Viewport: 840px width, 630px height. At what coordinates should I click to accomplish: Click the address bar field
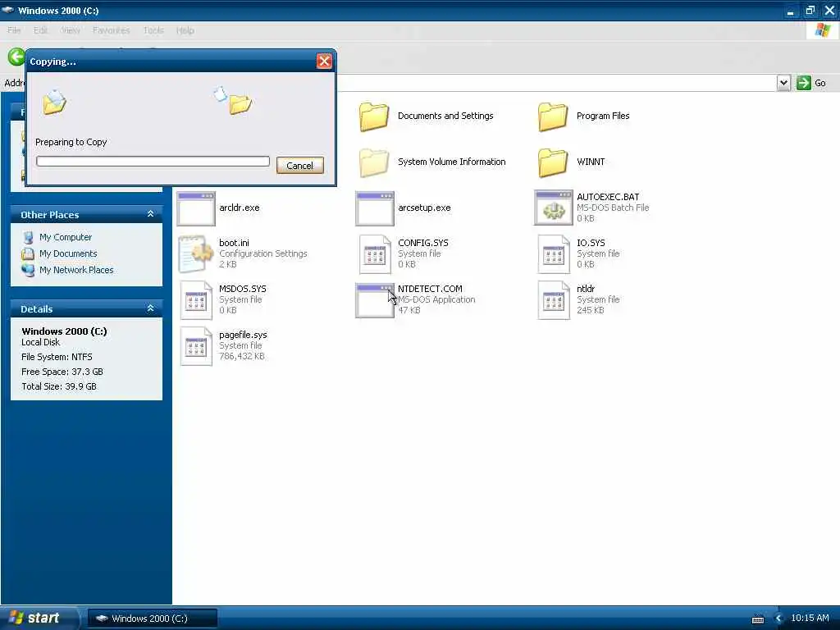click(556, 83)
